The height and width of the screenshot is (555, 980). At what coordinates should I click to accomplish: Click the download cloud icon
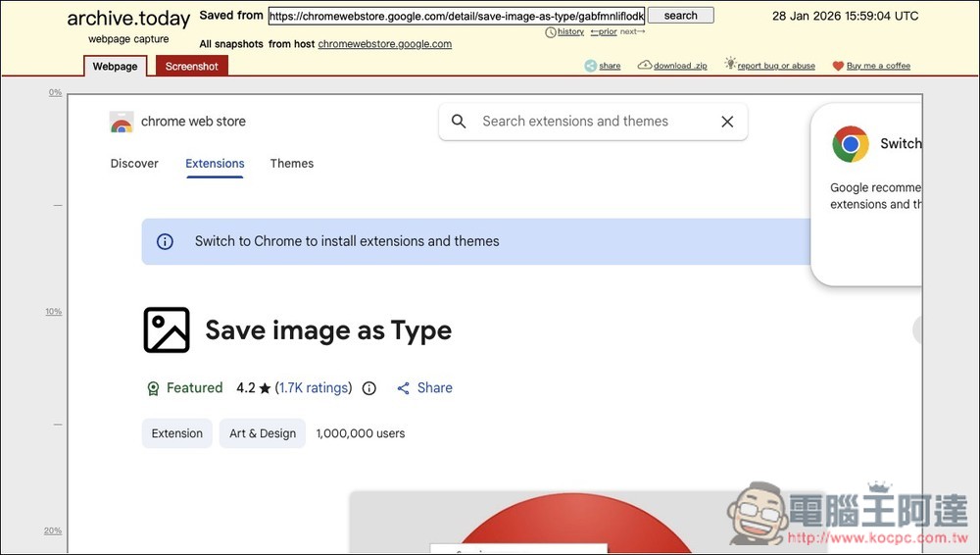click(645, 65)
